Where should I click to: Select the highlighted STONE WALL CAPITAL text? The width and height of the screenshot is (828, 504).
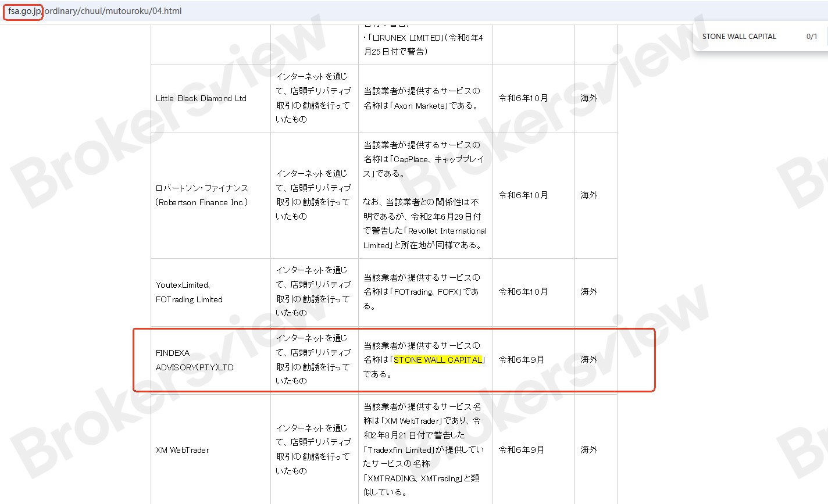click(438, 360)
